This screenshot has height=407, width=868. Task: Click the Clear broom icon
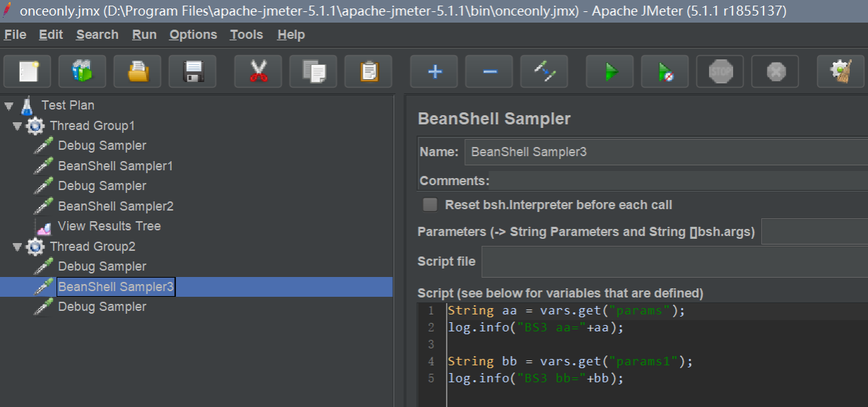point(840,71)
